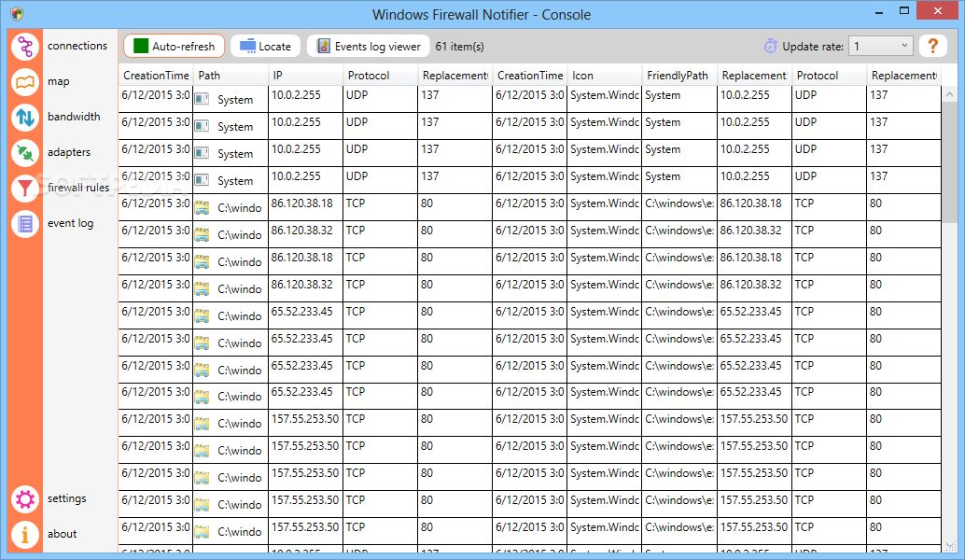965x560 pixels.
Task: Open the adapters plug icon
Action: [x=25, y=153]
